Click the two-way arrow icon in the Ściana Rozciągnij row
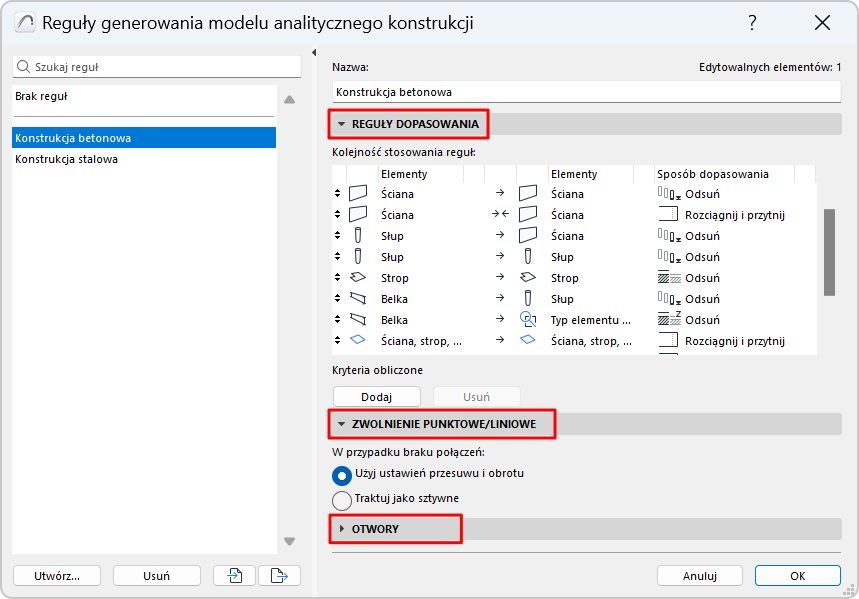Image resolution: width=859 pixels, height=599 pixels. point(500,214)
